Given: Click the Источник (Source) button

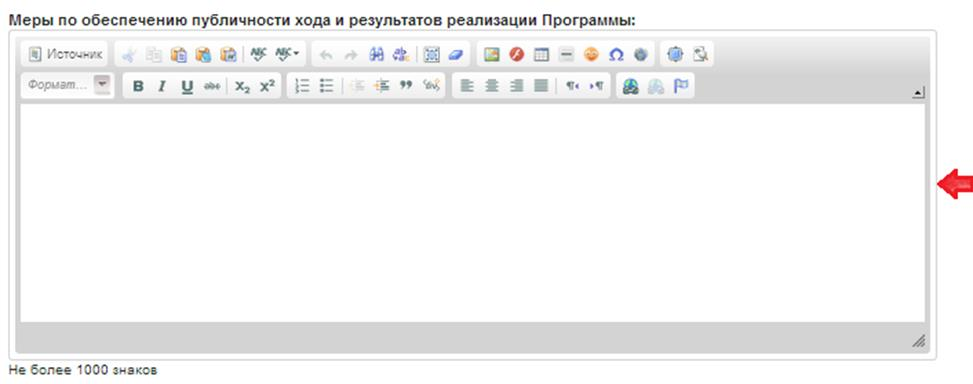Looking at the screenshot, I should tap(65, 55).
